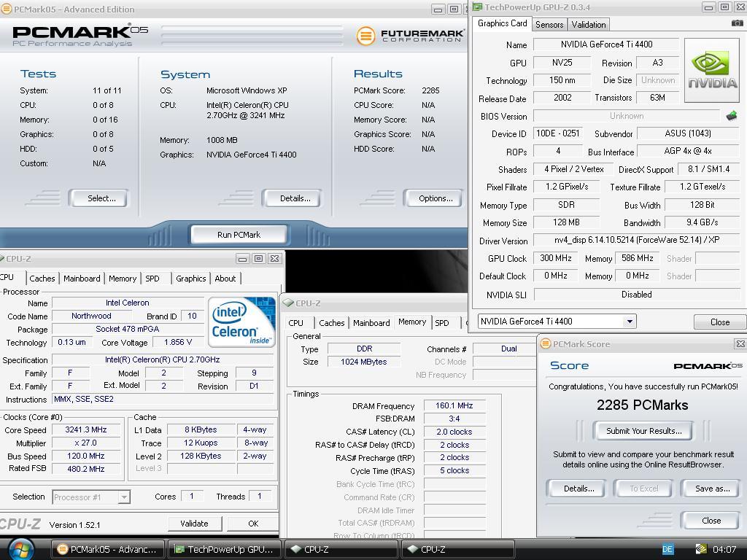Open the Caches tab in left CPU-Z window
747x560 pixels.
pyautogui.click(x=42, y=279)
